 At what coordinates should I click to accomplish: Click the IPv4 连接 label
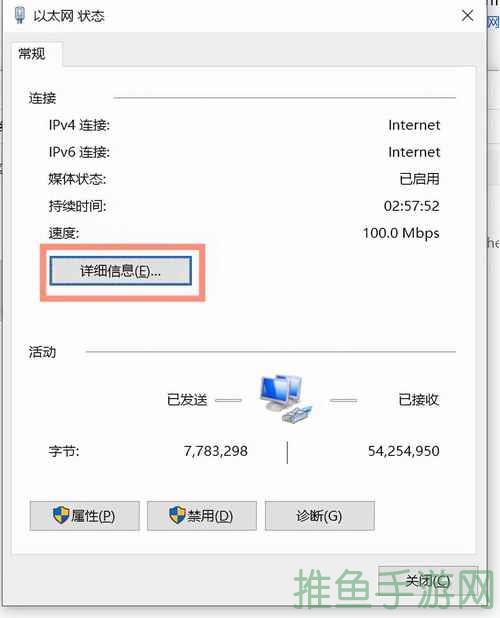coord(79,125)
